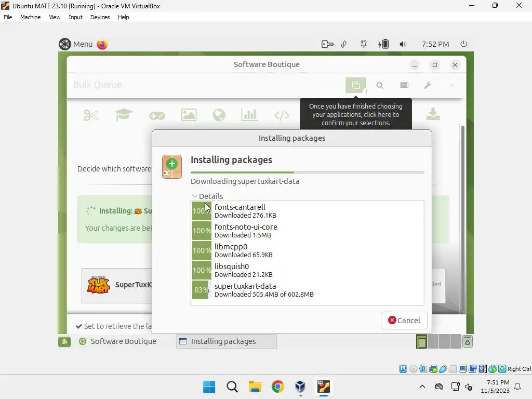Open the notification bell in MATE panel
The width and height of the screenshot is (532, 399).
(x=363, y=44)
